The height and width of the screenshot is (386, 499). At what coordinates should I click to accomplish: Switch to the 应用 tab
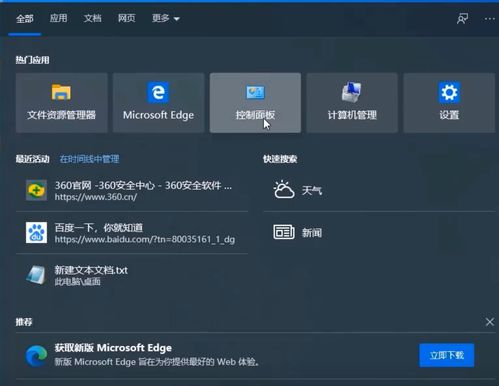point(58,18)
